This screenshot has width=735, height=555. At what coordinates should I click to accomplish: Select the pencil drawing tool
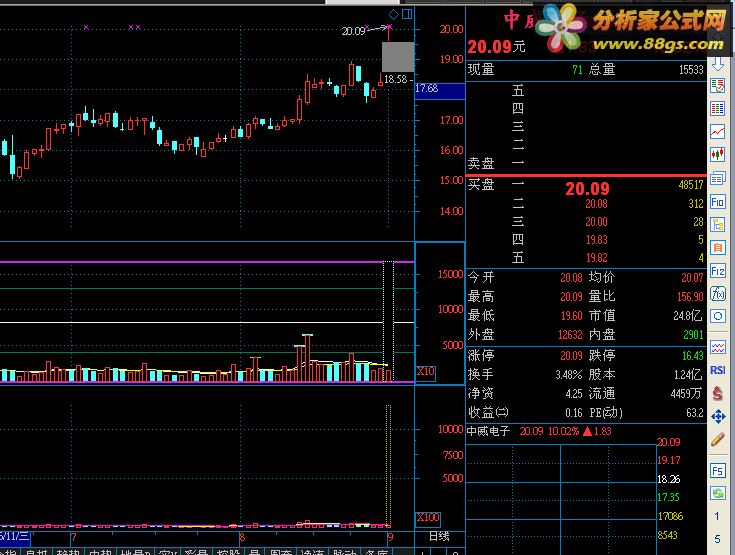718,439
